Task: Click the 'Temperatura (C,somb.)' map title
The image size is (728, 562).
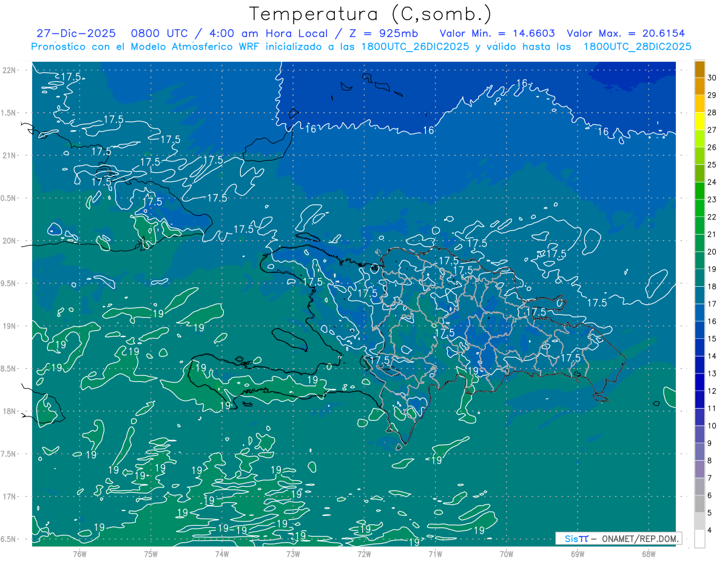Action: 371,14
